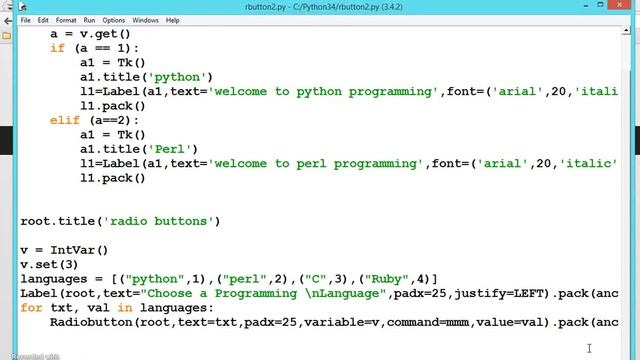Image resolution: width=640 pixels, height=360 pixels.
Task: Click on root.title('radio buttons') line
Action: [120, 221]
